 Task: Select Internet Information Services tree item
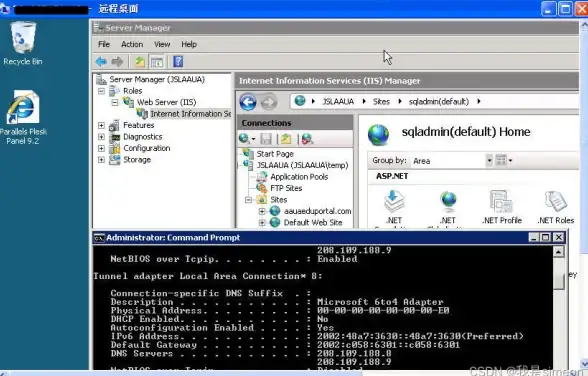[190, 114]
